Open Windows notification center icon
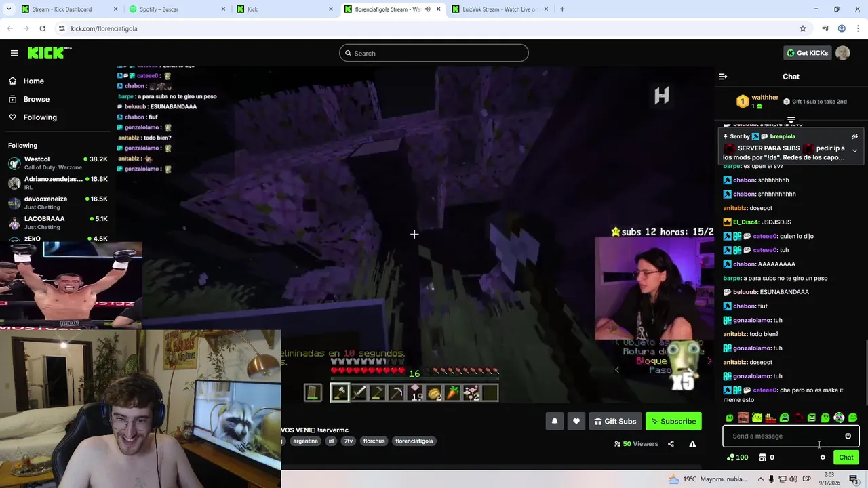This screenshot has width=868, height=488. (x=853, y=479)
